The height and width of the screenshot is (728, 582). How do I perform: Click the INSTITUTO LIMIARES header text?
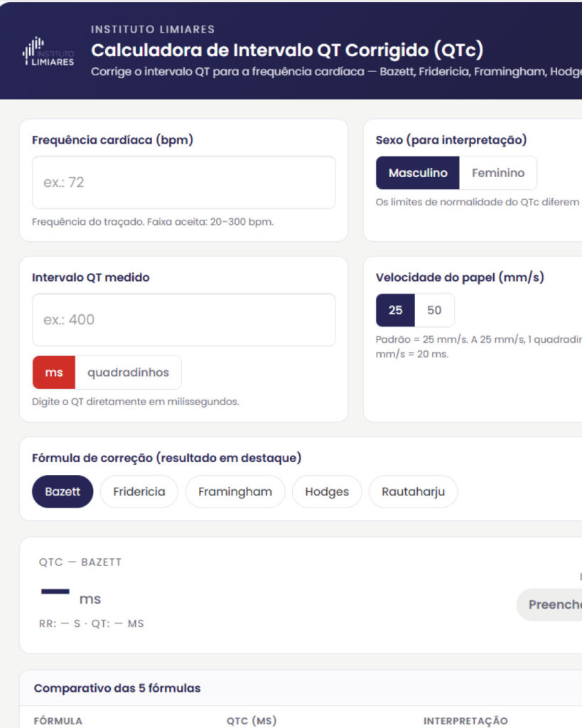153,29
